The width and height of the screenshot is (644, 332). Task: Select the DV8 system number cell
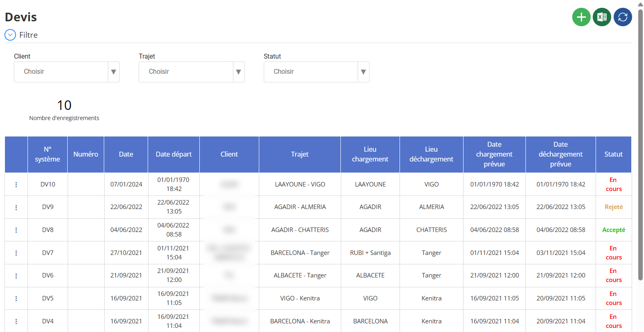48,230
